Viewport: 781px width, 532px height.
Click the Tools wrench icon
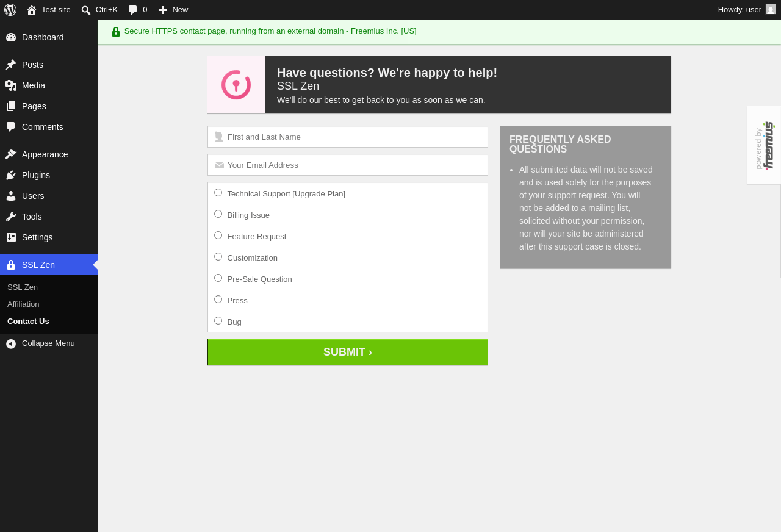pyautogui.click(x=11, y=217)
